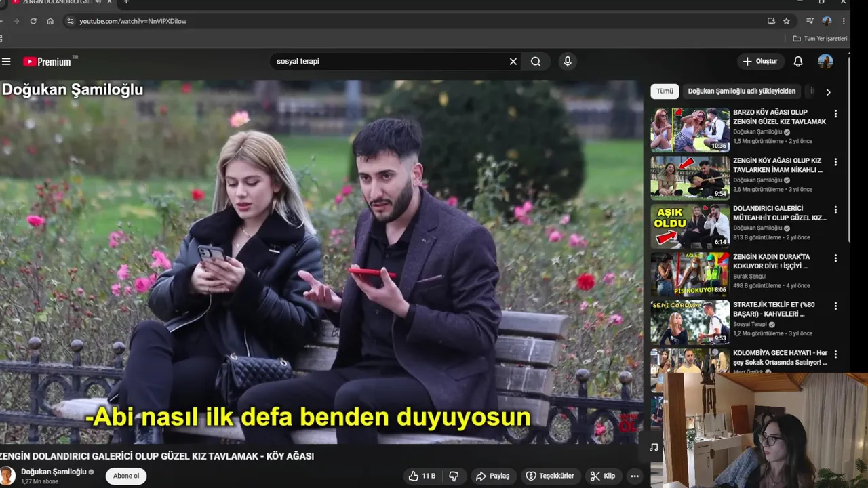Open Chrome three-dot menu
The width and height of the screenshot is (868, 488).
(x=844, y=21)
